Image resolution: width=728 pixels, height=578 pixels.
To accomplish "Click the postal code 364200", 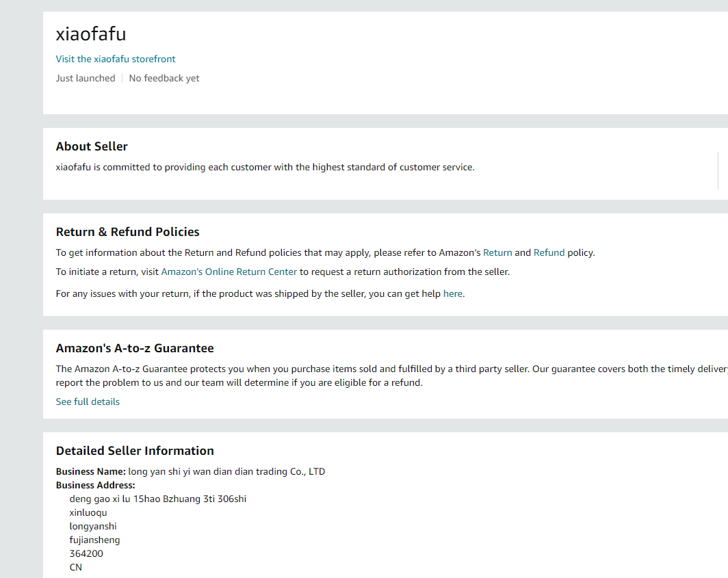I will (86, 553).
